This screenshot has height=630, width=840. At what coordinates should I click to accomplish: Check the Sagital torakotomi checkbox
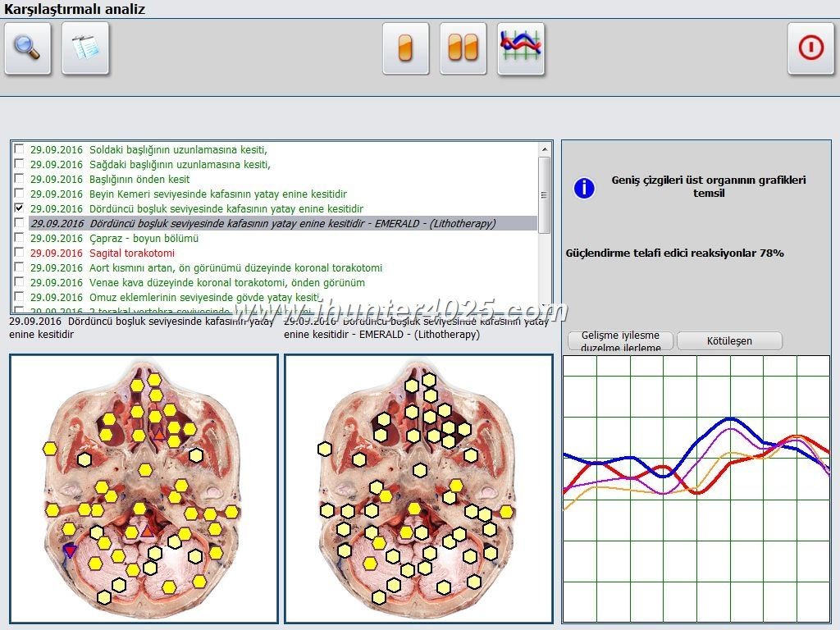17,254
